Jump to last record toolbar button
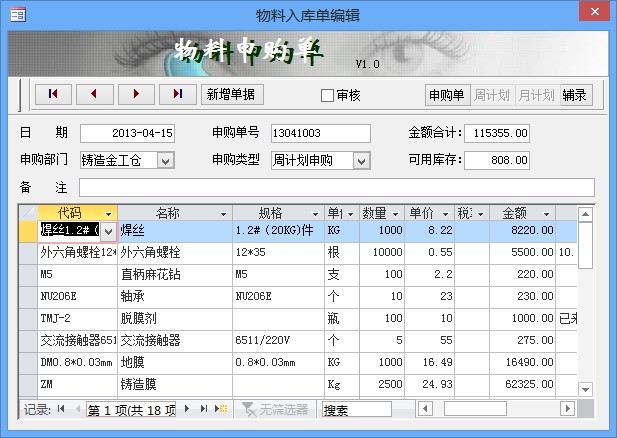Viewport: 617px width, 438px height. pyautogui.click(x=178, y=94)
